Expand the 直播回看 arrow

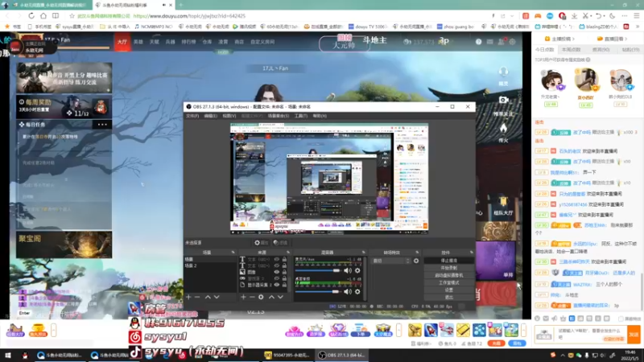[x=625, y=39]
